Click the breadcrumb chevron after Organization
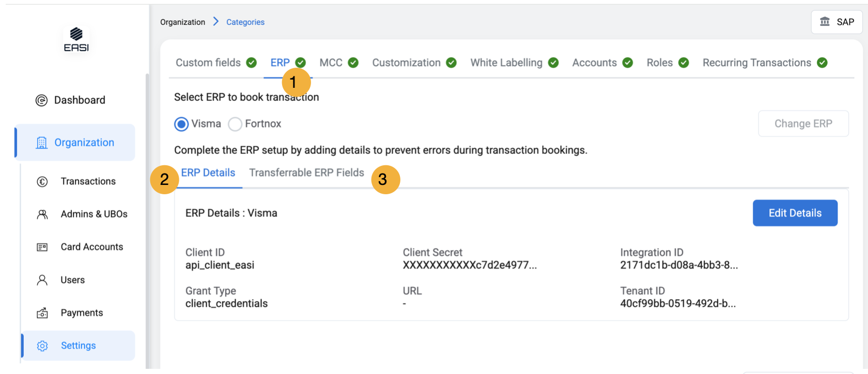 216,22
